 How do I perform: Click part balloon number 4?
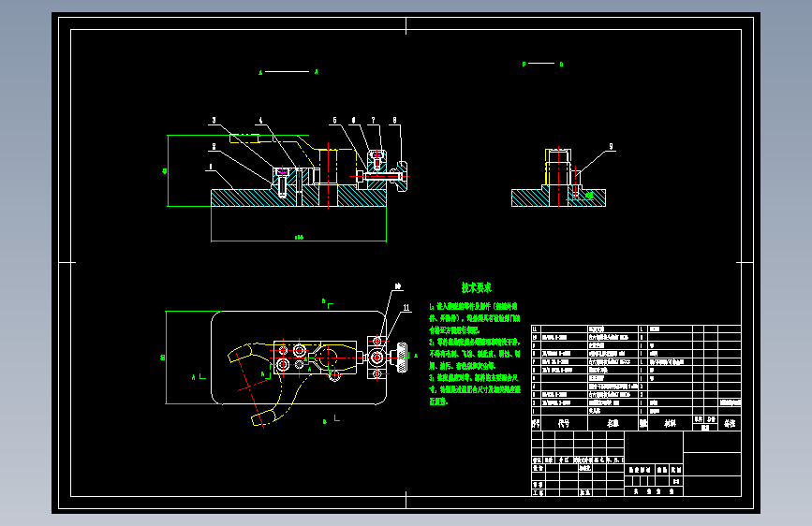tap(260, 120)
